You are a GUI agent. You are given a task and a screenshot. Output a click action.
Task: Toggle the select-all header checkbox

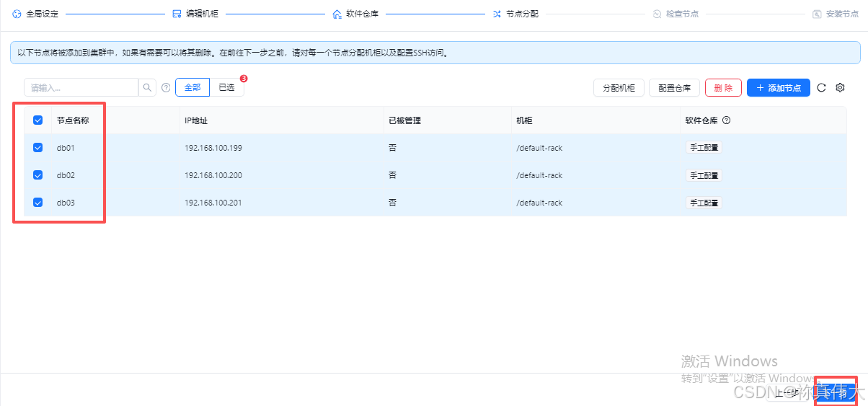click(x=38, y=120)
